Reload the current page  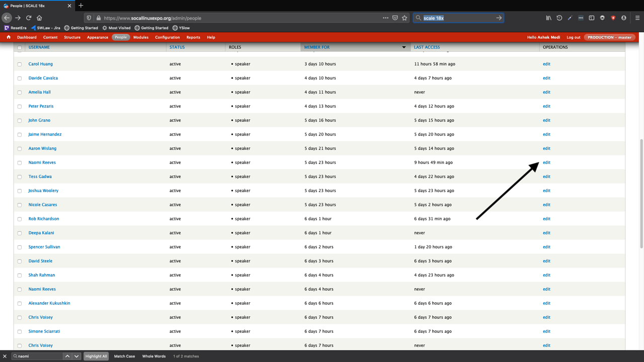click(29, 18)
